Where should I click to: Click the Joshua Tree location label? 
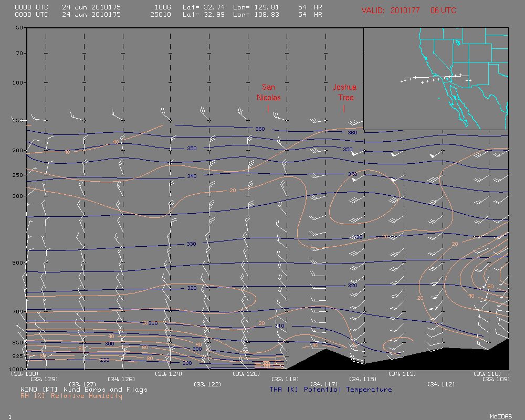344,92
